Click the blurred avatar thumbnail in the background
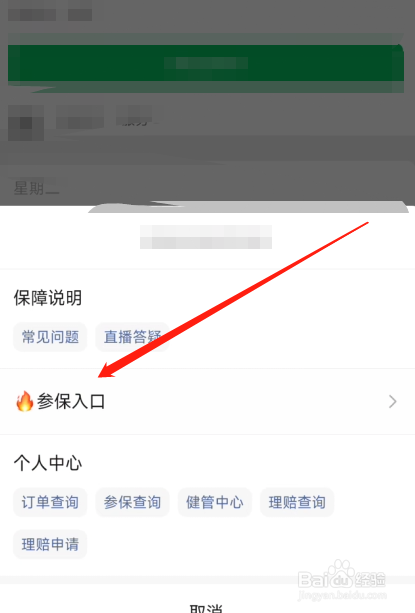 (26, 123)
